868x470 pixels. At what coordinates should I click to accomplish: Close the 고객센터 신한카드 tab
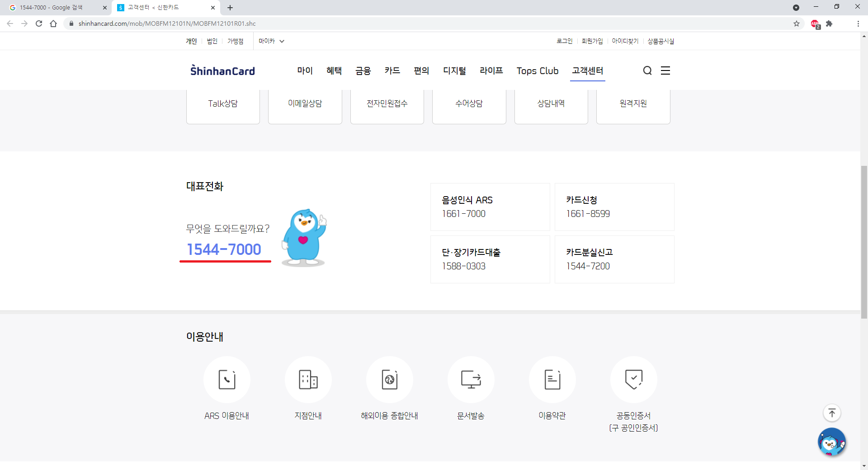tap(213, 8)
